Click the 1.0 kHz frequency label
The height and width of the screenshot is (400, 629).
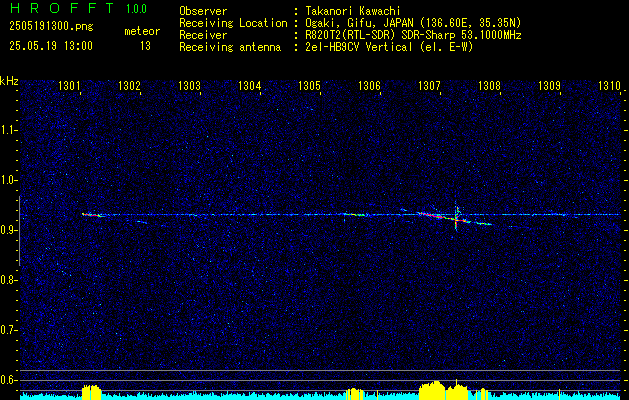click(x=8, y=180)
